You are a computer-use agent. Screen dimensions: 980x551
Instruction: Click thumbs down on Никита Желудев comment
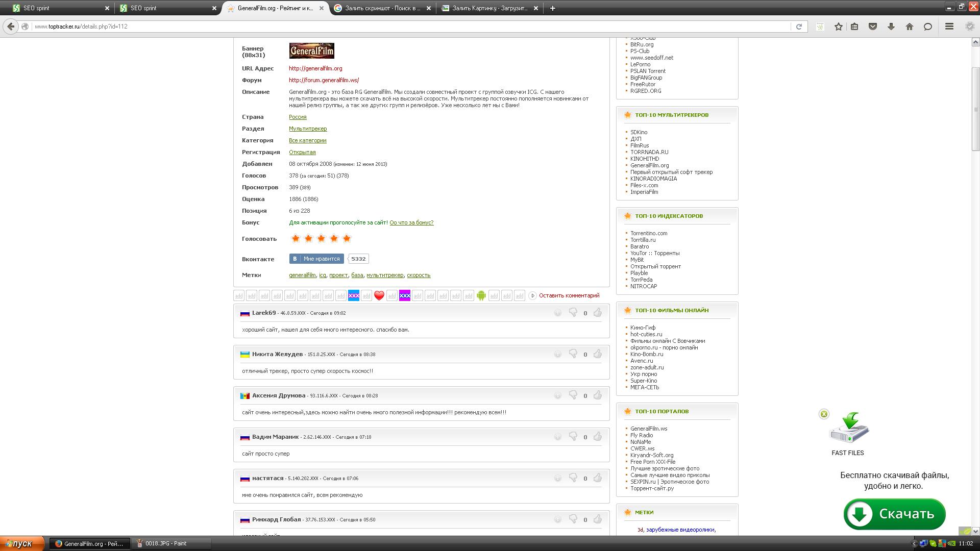coord(573,354)
